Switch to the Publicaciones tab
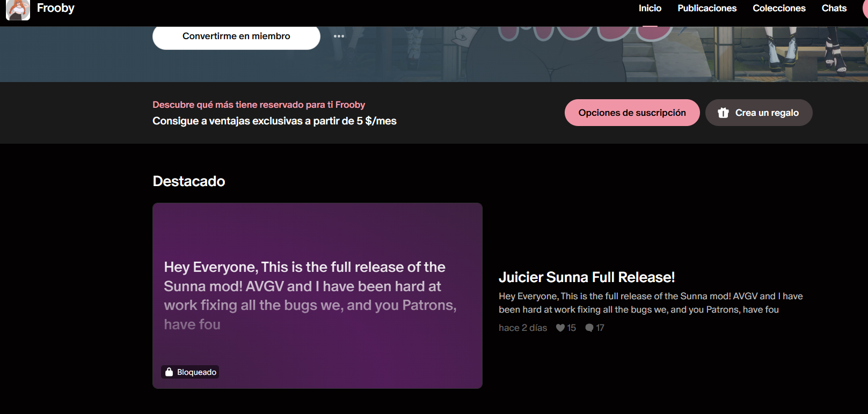 707,8
